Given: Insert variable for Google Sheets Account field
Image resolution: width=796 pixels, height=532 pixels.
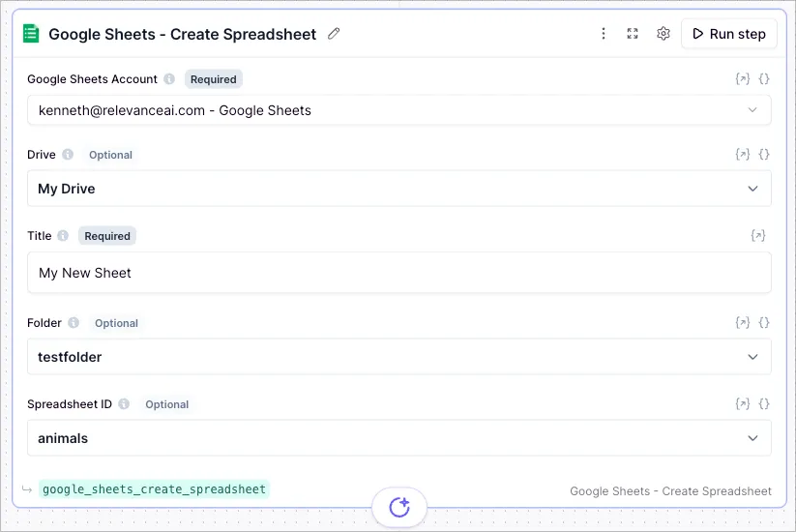Looking at the screenshot, I should point(742,78).
